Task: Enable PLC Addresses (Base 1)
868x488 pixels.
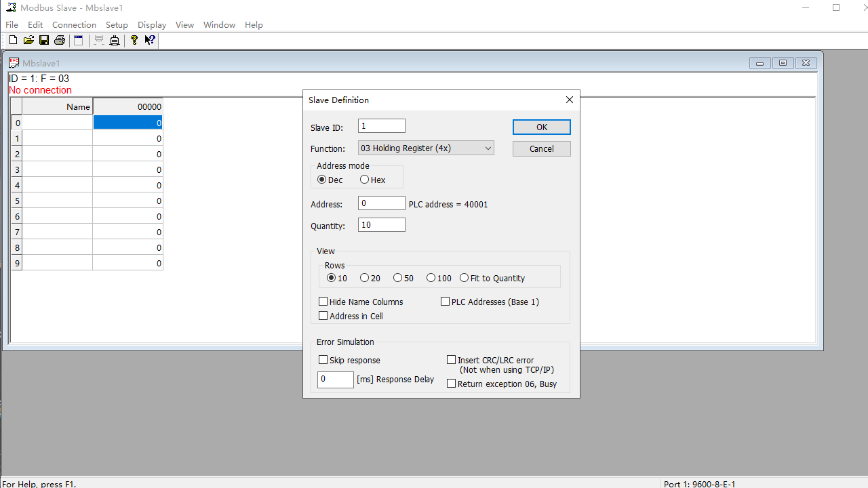Action: [446, 301]
